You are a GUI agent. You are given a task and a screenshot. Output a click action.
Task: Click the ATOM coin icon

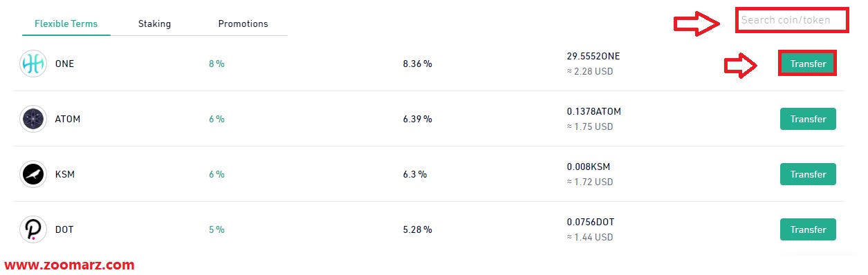click(x=33, y=119)
